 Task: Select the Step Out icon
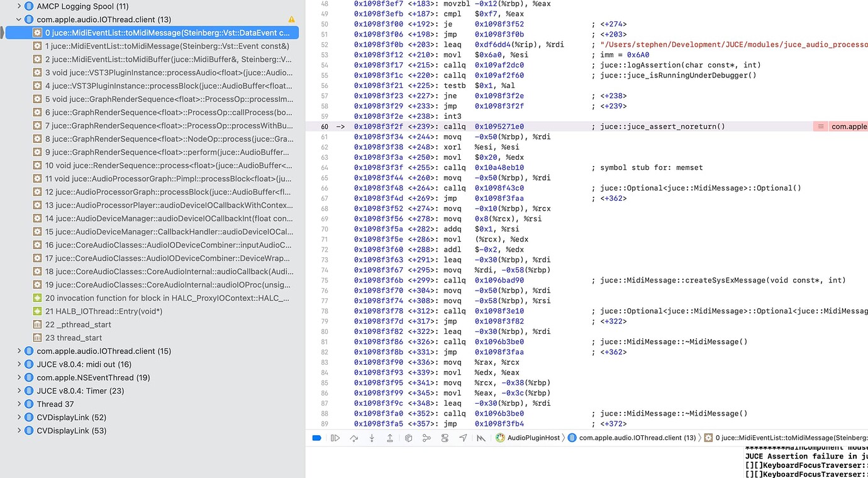[390, 438]
